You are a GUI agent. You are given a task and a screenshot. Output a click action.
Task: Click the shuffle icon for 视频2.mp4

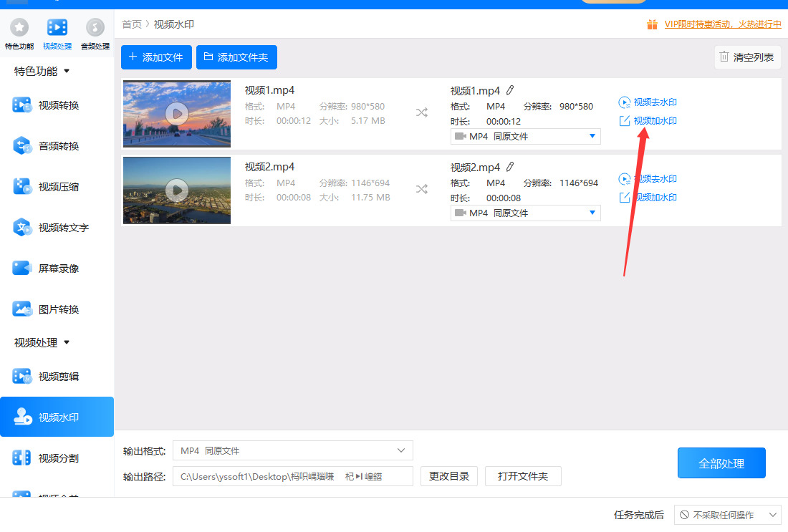(x=422, y=189)
